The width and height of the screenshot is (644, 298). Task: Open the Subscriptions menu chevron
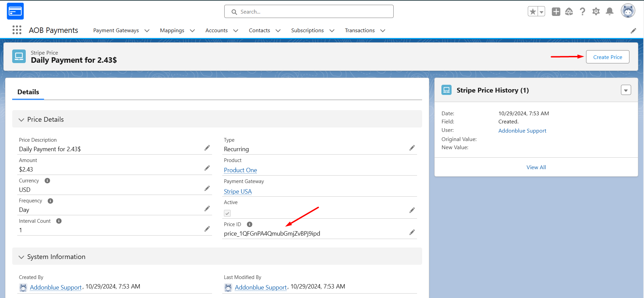pyautogui.click(x=332, y=31)
